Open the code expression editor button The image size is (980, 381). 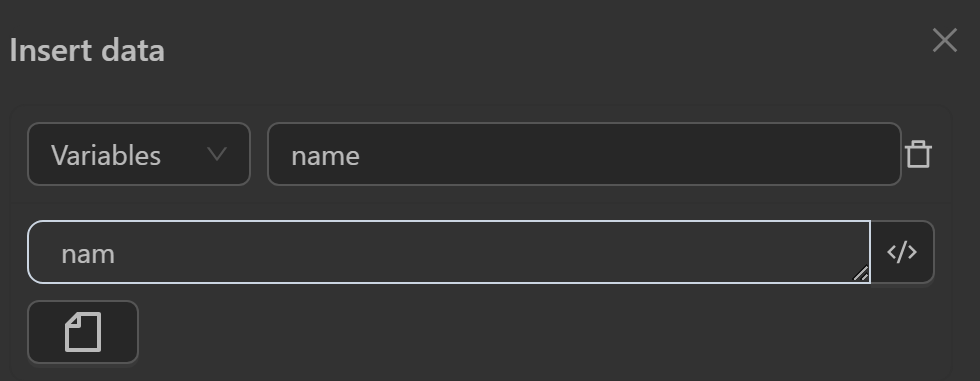coord(902,252)
